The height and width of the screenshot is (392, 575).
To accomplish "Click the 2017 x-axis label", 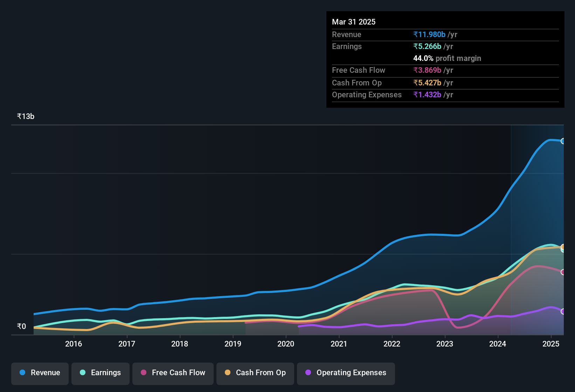I will pos(127,344).
